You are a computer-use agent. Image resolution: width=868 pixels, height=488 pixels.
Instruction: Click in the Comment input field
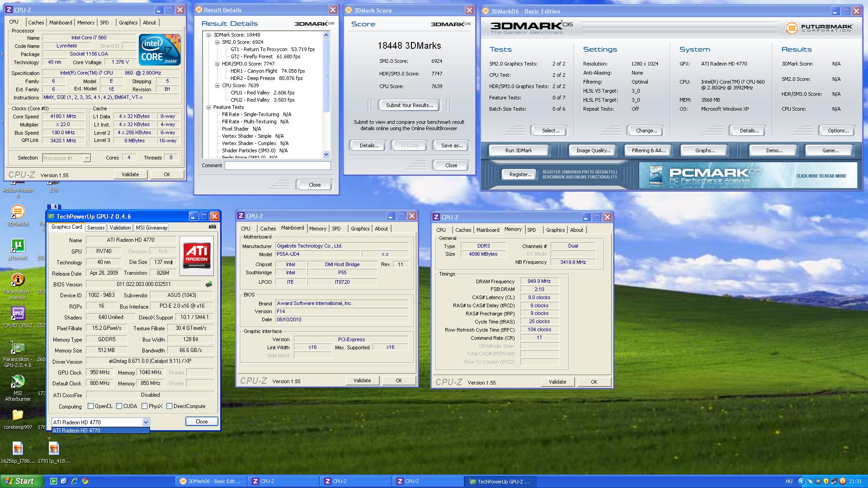[278, 166]
